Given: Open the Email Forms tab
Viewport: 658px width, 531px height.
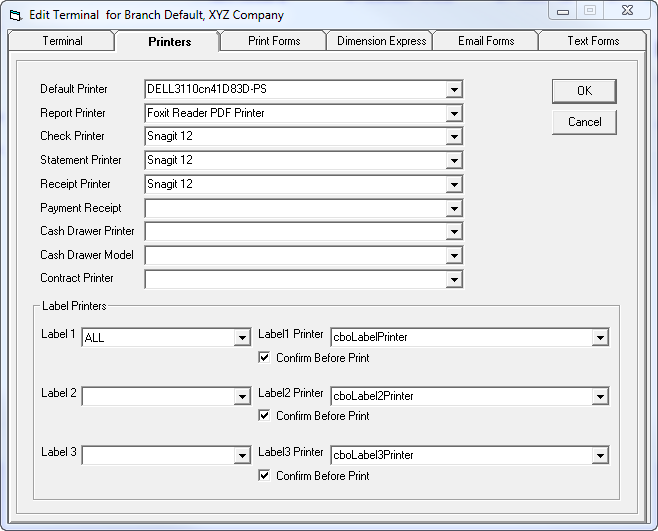Looking at the screenshot, I should [x=486, y=41].
